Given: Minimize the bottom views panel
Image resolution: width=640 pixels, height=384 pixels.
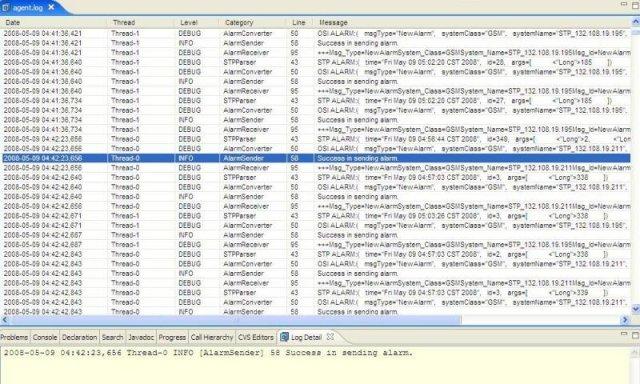Looking at the screenshot, I should [x=624, y=334].
